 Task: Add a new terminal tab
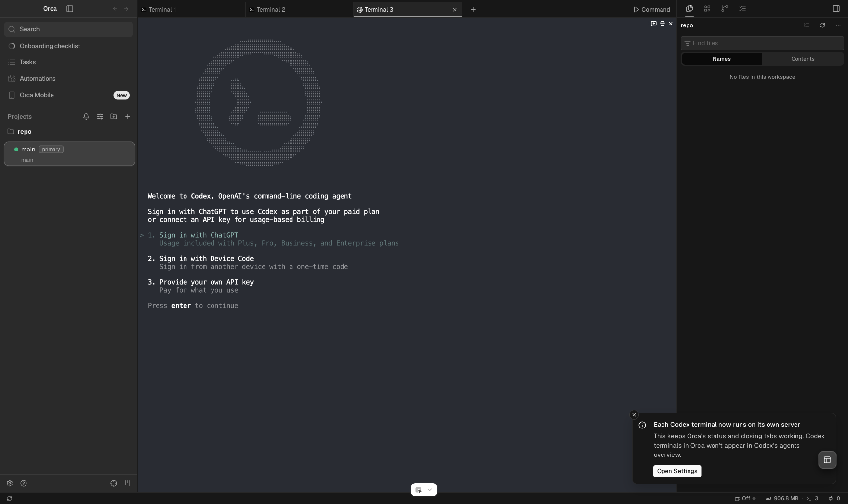tap(473, 9)
